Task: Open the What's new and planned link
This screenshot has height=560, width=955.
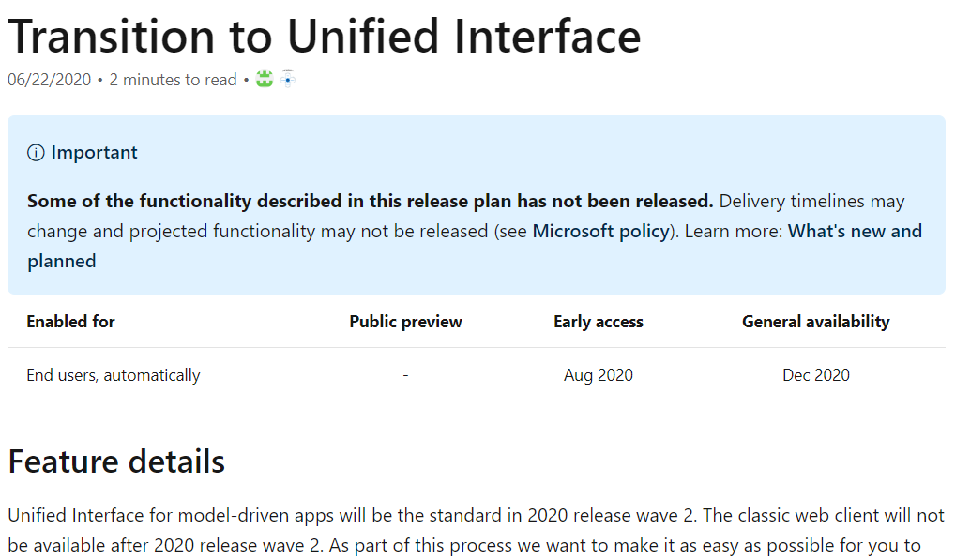Action: tap(475, 246)
